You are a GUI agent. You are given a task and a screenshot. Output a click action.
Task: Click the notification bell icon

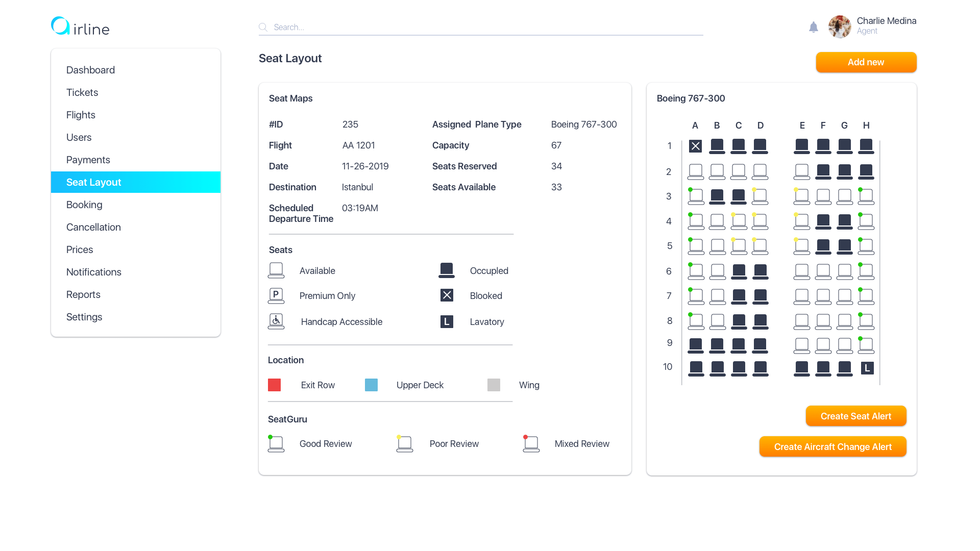click(x=814, y=27)
